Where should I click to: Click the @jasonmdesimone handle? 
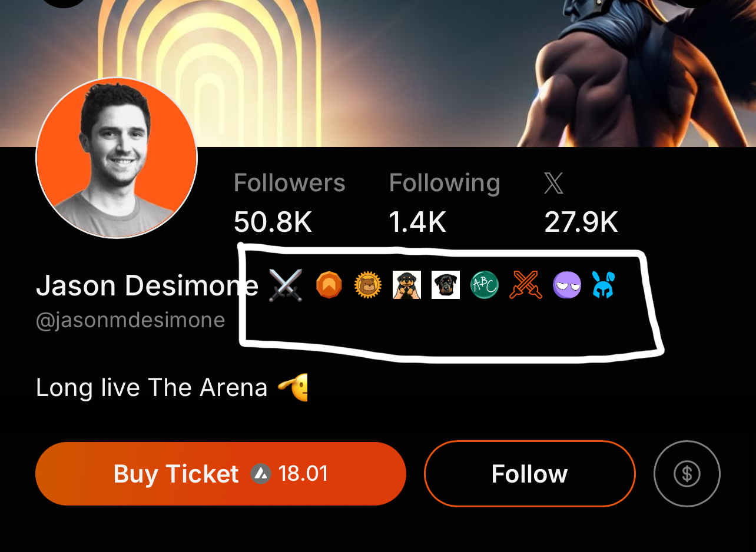[x=131, y=320]
